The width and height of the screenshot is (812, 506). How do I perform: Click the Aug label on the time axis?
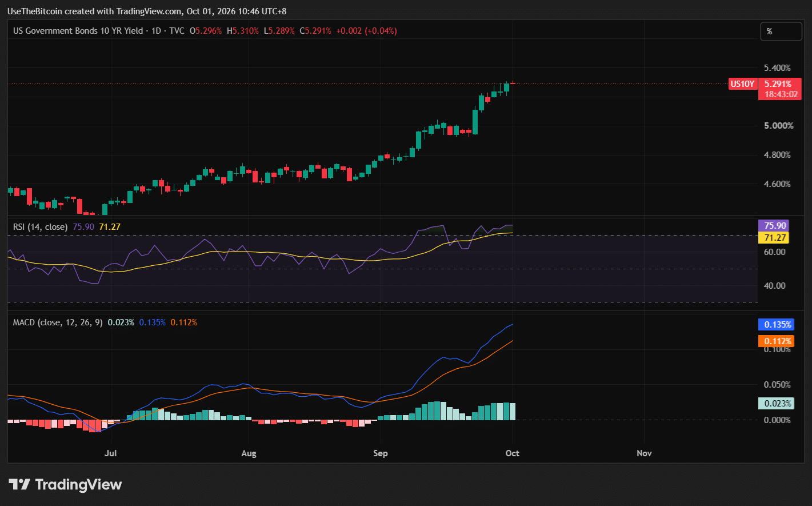249,453
